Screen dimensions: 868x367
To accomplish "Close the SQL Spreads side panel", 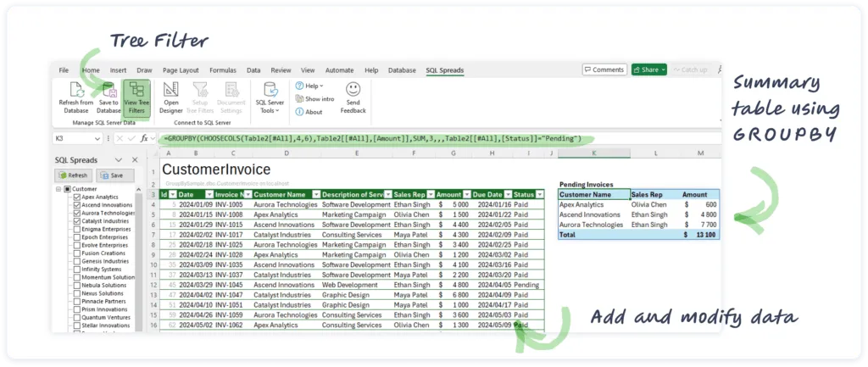I will point(135,159).
